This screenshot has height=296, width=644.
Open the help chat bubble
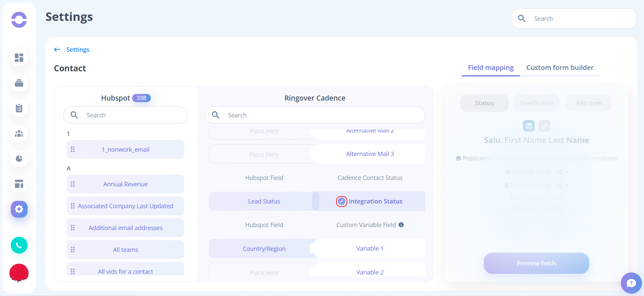631,283
